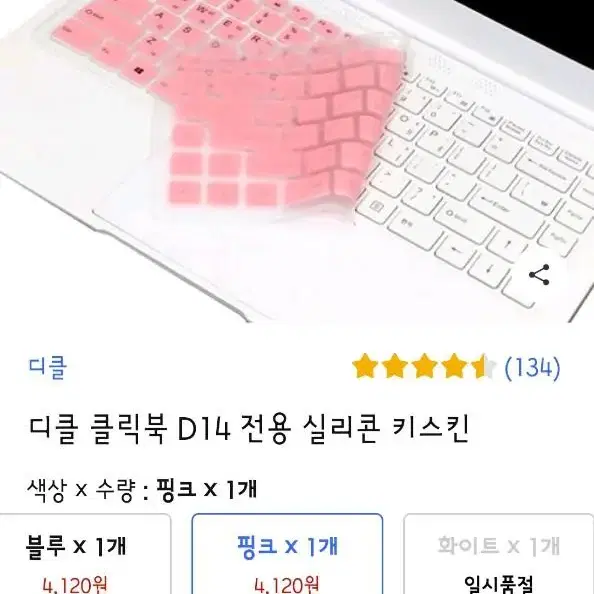Tap the share icon on product image
This screenshot has width=594, height=594.
[539, 275]
